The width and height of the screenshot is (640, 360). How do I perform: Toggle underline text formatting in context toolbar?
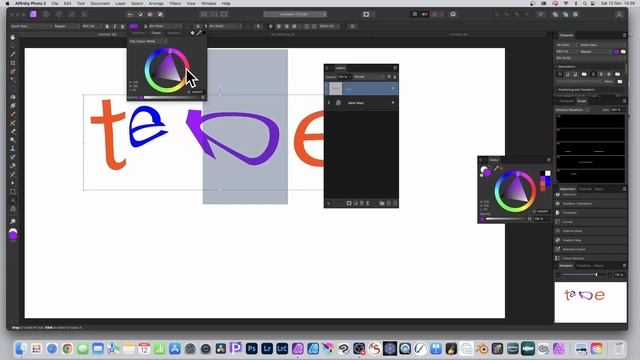click(x=122, y=26)
